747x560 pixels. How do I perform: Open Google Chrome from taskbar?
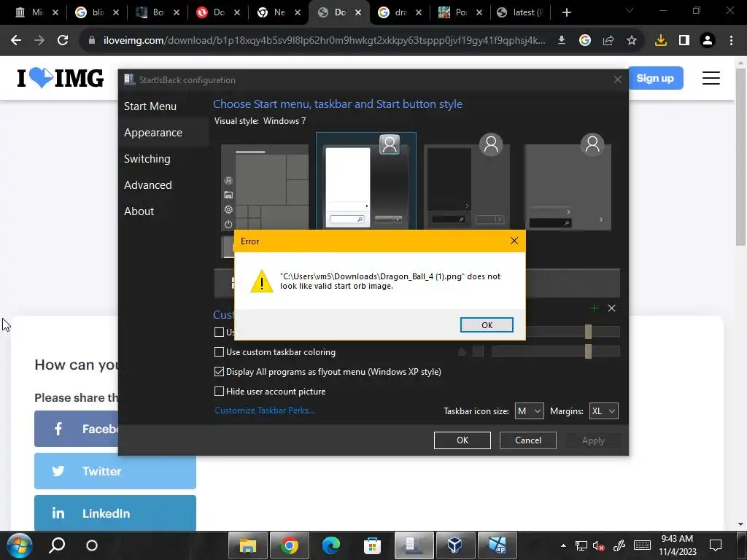click(x=289, y=545)
